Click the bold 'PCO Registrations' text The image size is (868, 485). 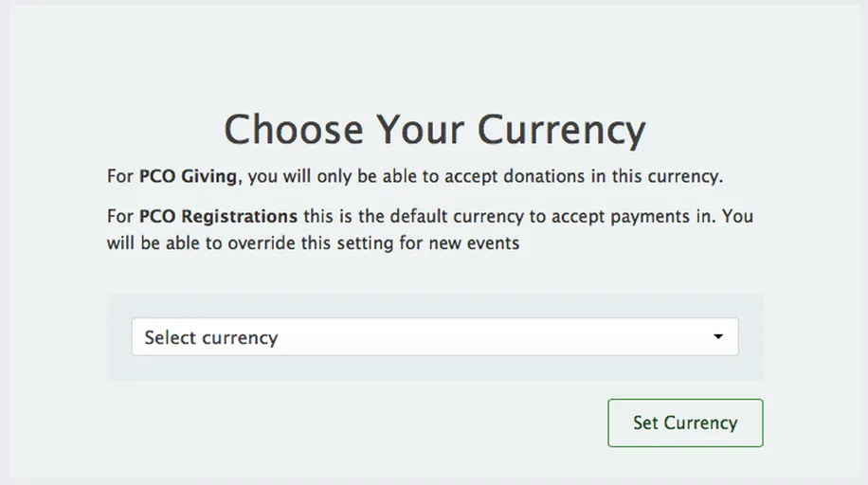tap(218, 216)
